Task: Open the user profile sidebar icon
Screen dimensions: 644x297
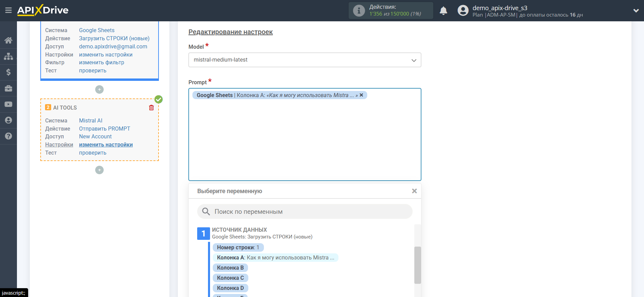Action: point(8,120)
